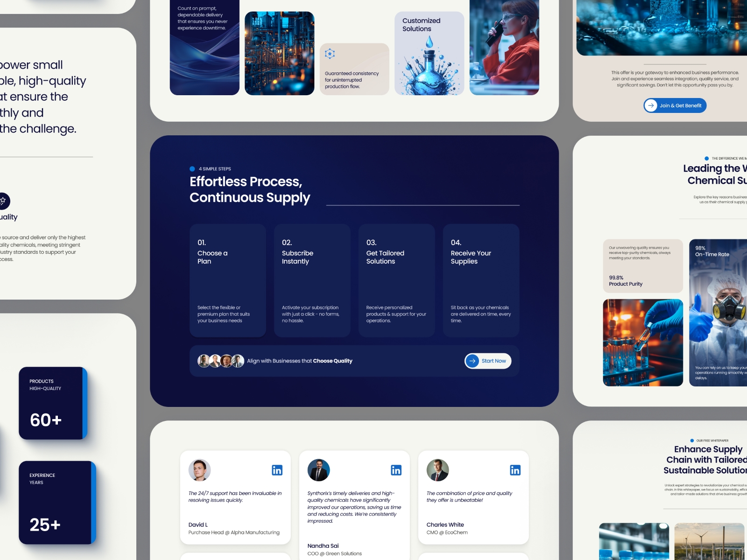Select the 02 Subscribe Instantly card

coord(312,280)
